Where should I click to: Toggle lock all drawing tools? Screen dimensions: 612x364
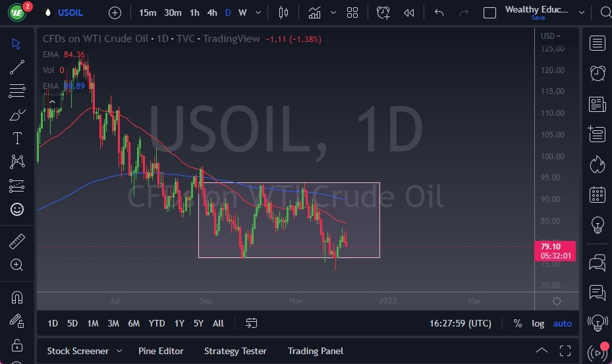[16, 346]
